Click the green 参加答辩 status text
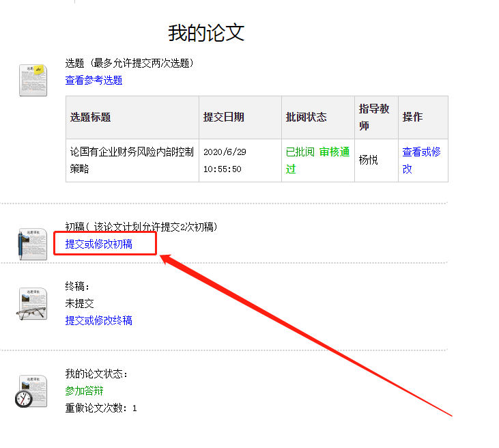The image size is (499, 448). (85, 391)
